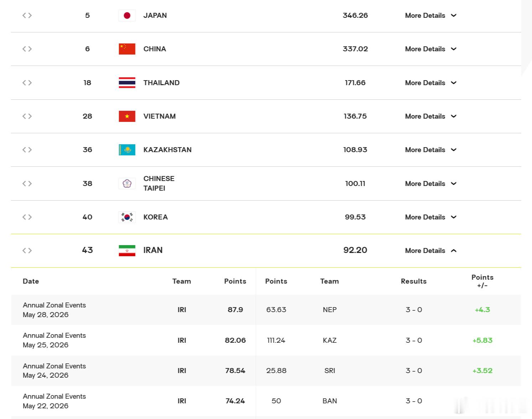Click the Kazakhstan flag icon
The width and height of the screenshot is (532, 419).
[127, 150]
